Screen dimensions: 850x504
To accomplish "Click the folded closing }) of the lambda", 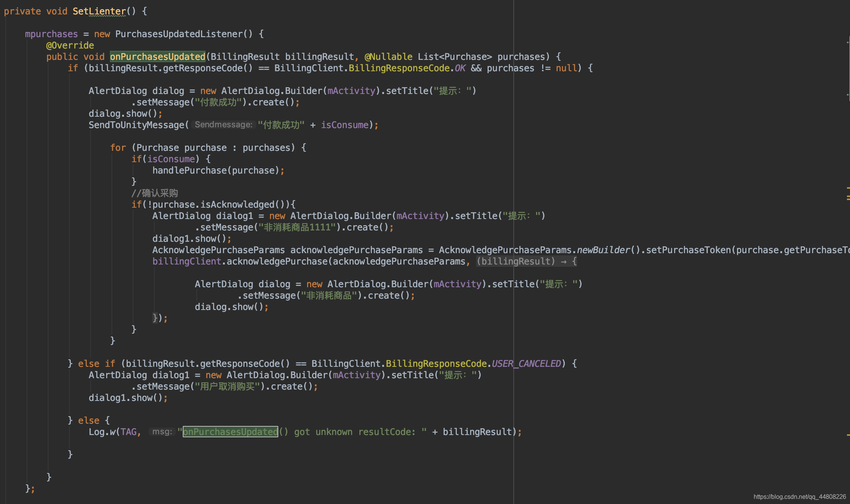I will click(157, 318).
